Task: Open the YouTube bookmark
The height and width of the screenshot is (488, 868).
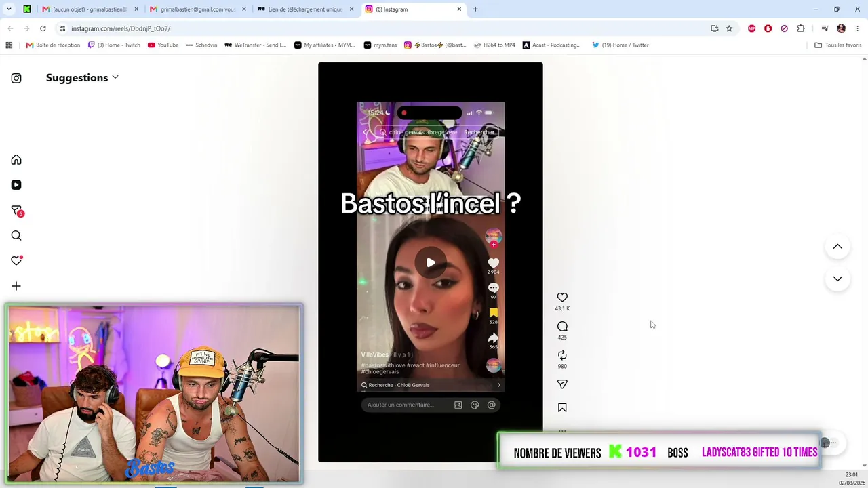Action: pos(163,45)
